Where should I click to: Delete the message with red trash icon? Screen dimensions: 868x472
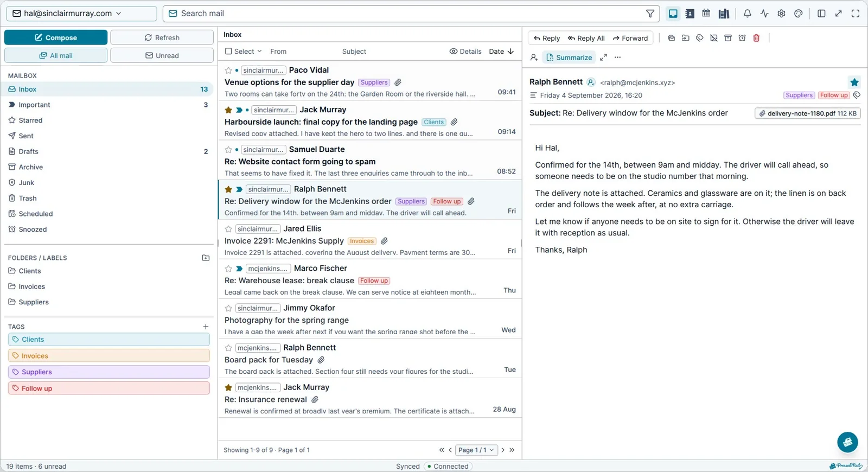tap(756, 38)
